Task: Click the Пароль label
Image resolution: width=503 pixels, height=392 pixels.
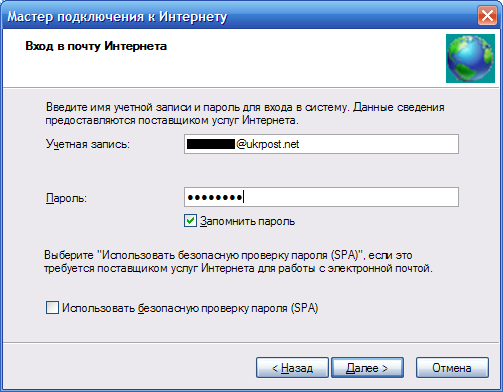Action: tap(66, 198)
